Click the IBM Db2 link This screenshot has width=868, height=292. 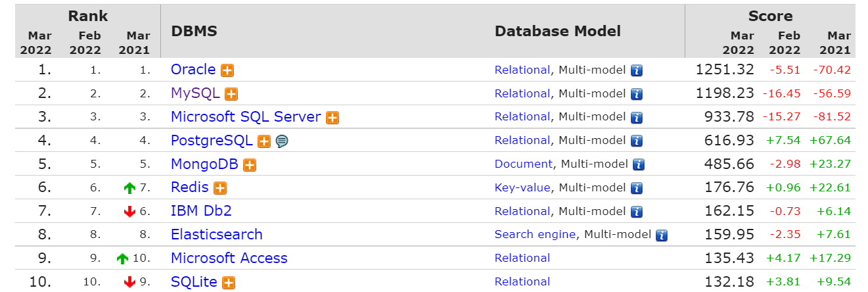pos(201,211)
